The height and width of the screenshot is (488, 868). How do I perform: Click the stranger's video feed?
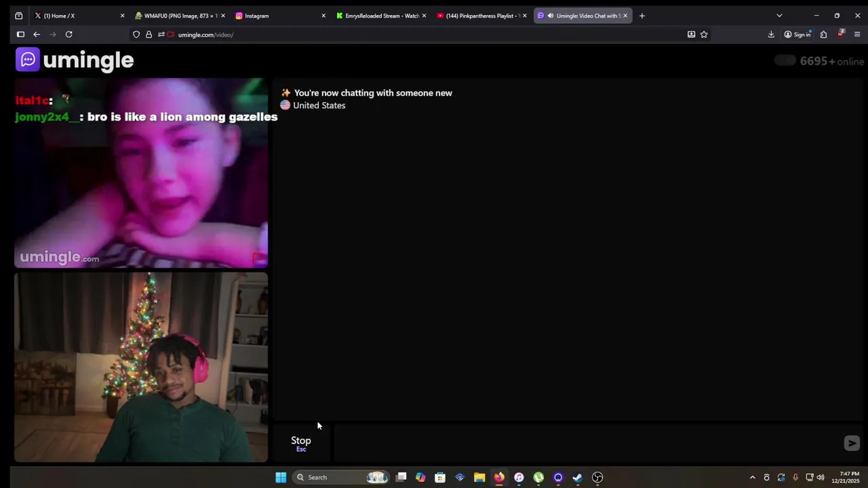141,173
